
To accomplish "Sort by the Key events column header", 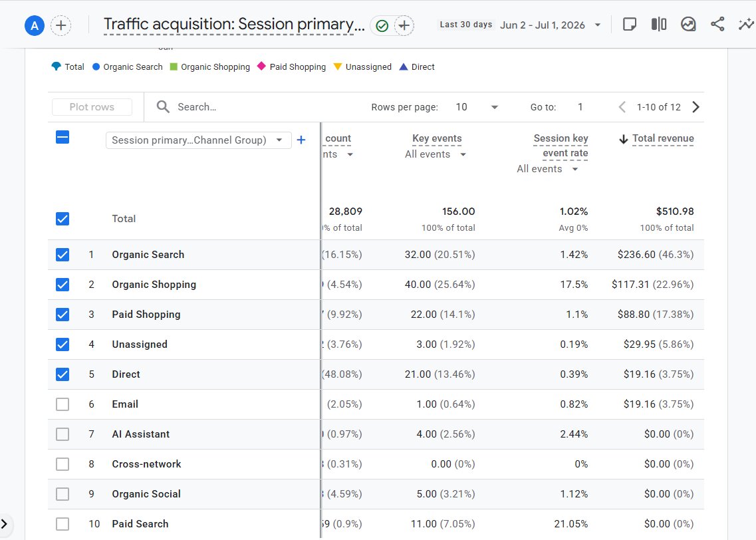I will pyautogui.click(x=437, y=138).
